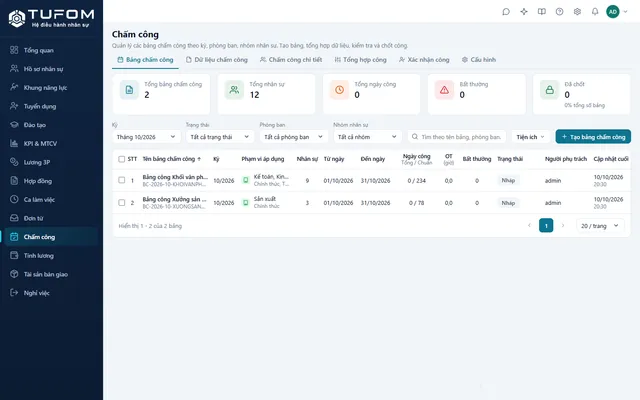
Task: Click Tạo bảng chấm công button
Action: pos(593,137)
